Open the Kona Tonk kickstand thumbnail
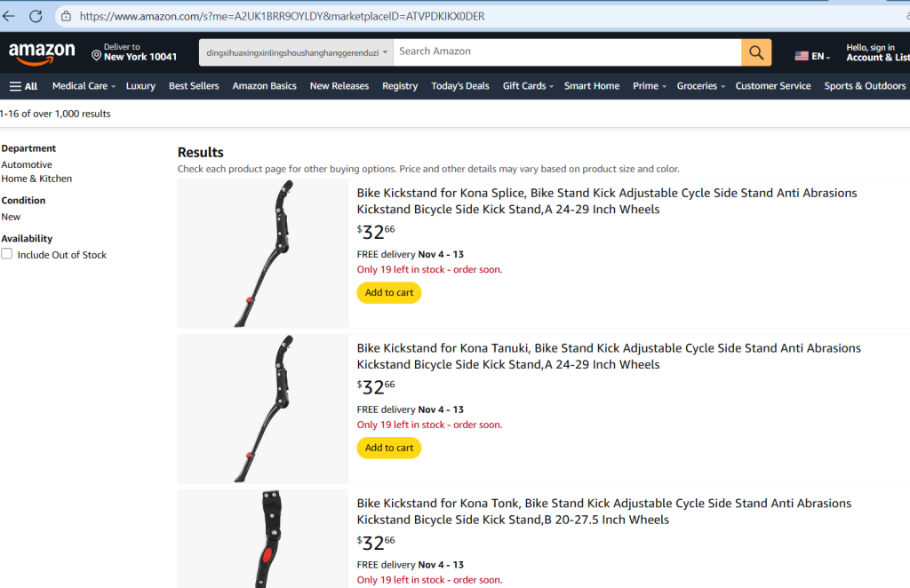 click(x=263, y=539)
